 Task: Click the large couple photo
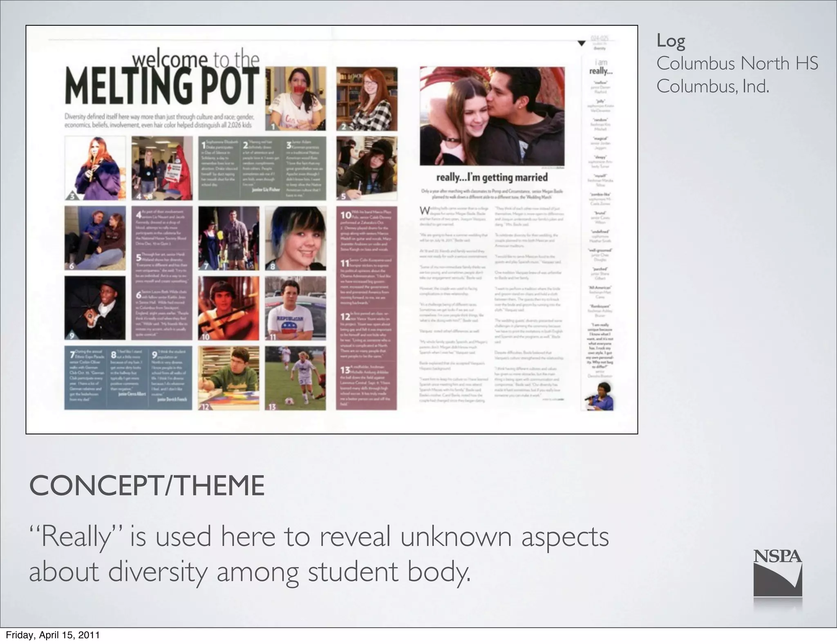click(492, 116)
